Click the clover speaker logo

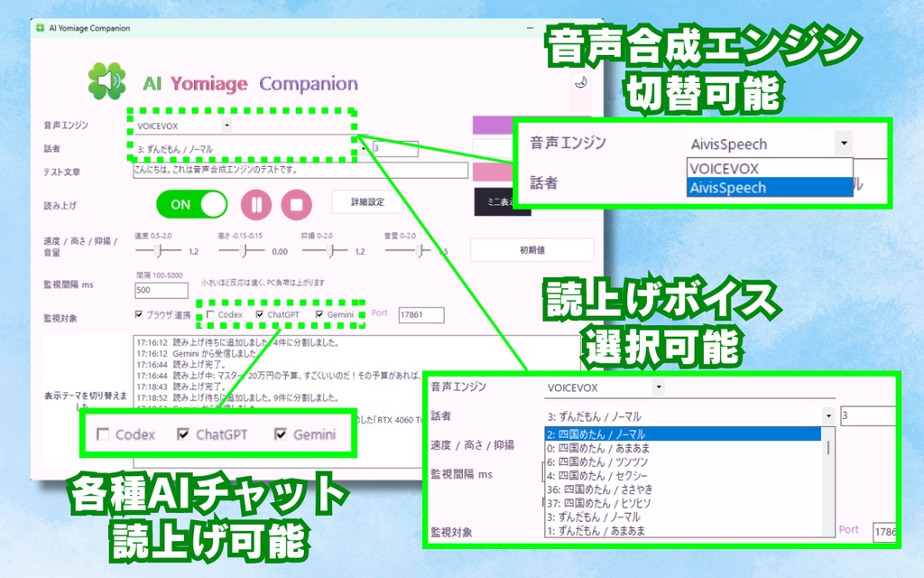coord(106,80)
